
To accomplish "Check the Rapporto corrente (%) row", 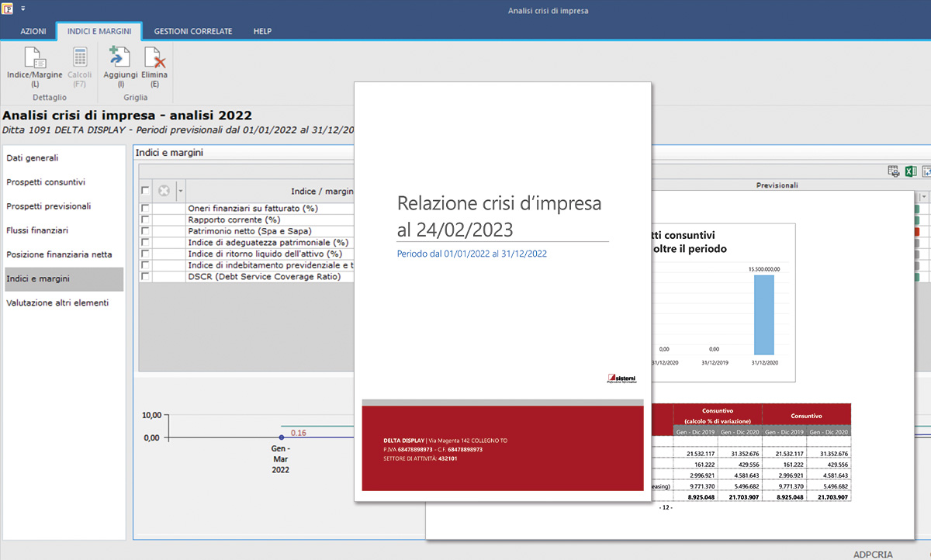I will pyautogui.click(x=145, y=220).
